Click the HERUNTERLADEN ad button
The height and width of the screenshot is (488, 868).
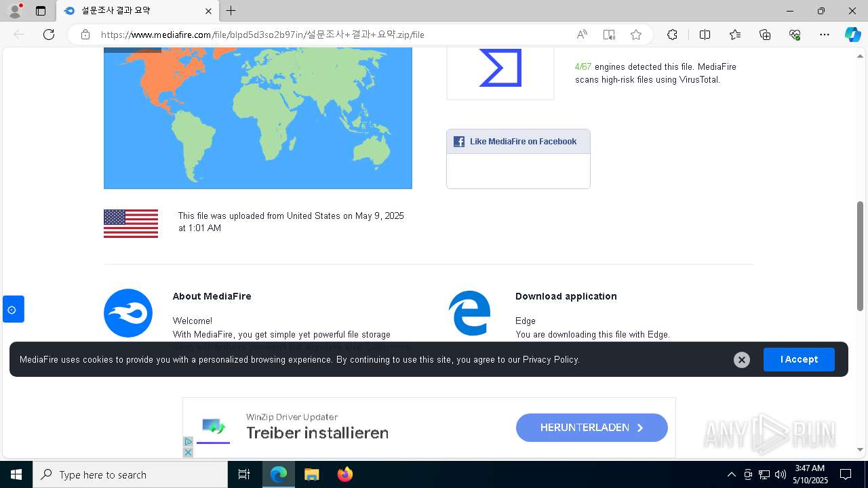592,428
